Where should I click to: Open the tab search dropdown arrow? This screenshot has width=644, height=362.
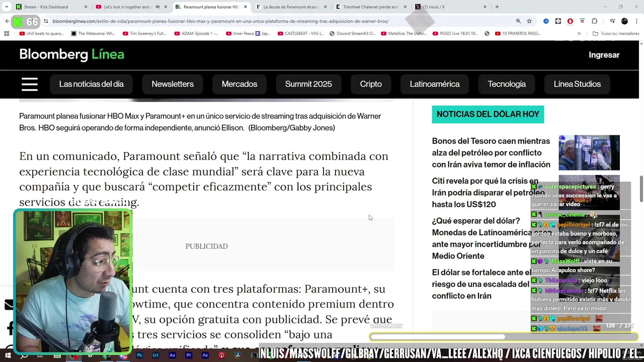[x=6, y=7]
